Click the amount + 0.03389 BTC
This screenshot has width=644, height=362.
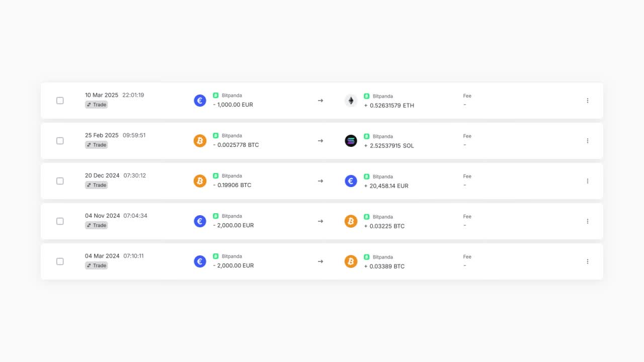coord(384,266)
